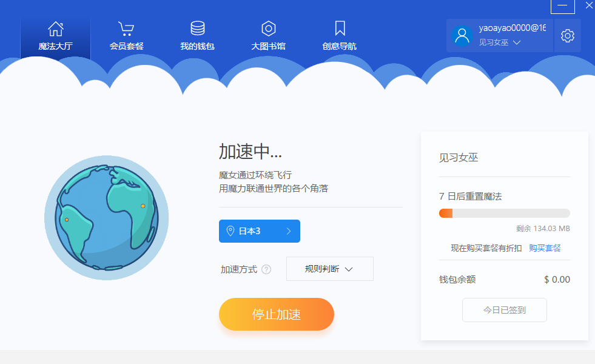
Task: Click the 见习女巫 panel title
Action: pyautogui.click(x=459, y=158)
